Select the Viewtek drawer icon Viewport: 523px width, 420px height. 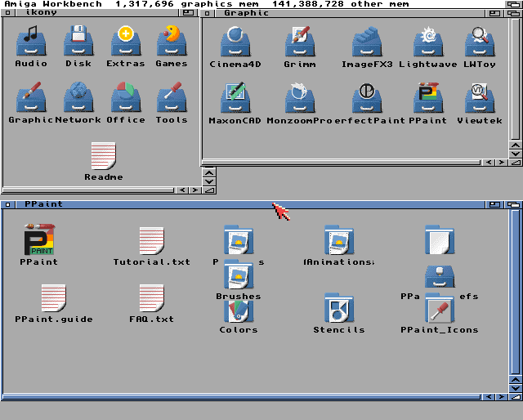(480, 97)
